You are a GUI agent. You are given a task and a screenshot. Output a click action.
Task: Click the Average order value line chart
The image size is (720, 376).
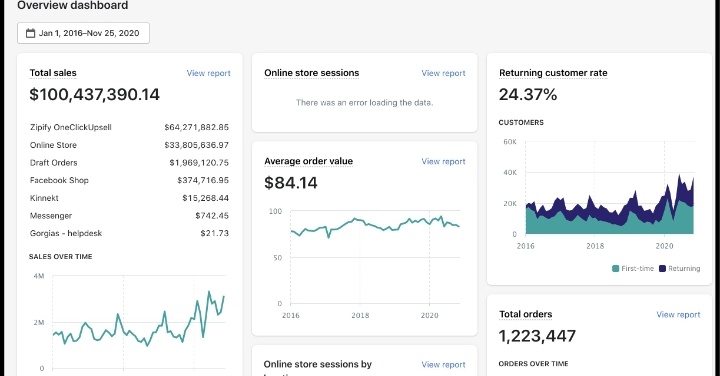click(375, 258)
